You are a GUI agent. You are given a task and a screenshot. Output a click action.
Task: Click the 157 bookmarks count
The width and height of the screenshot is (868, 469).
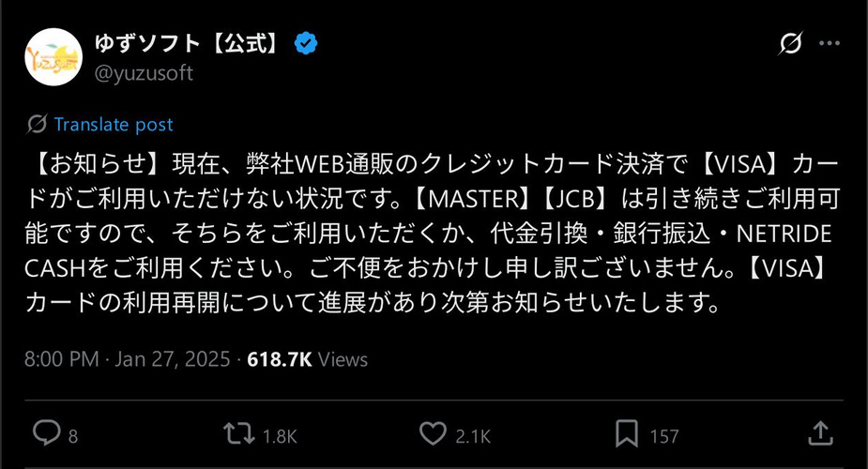point(664,436)
